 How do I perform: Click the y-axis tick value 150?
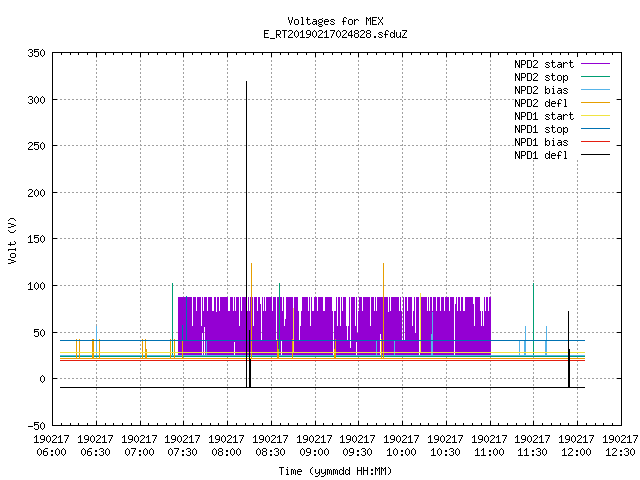36,239
